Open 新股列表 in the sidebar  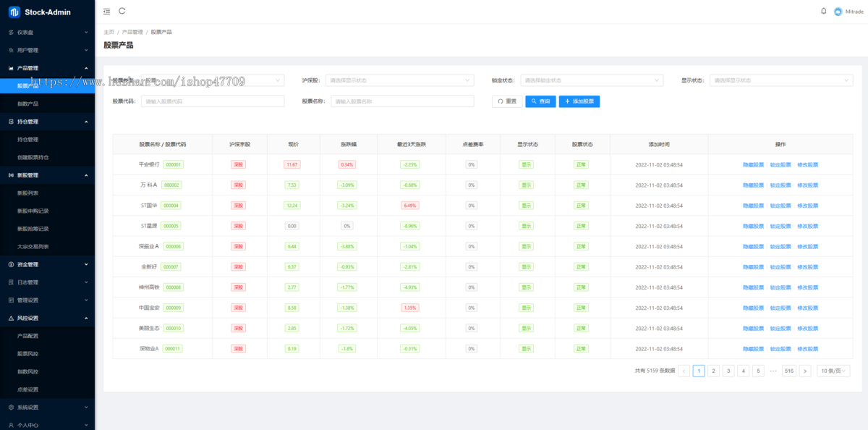pyautogui.click(x=28, y=193)
